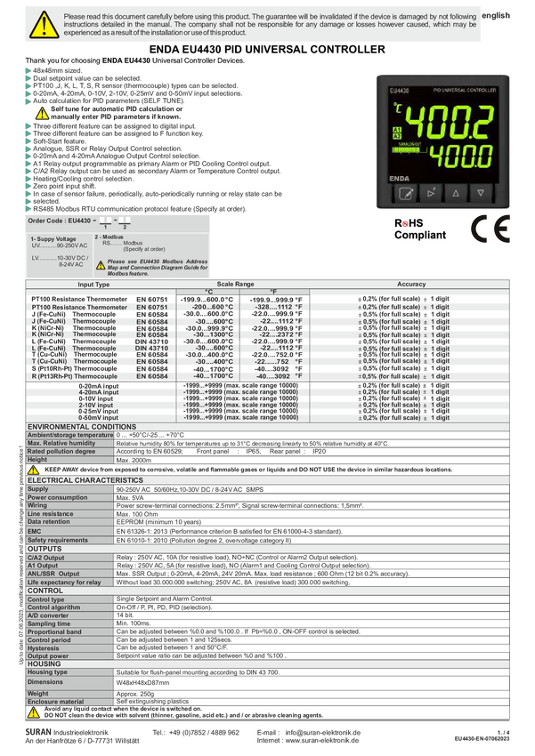Click the 'Hysteresis' row label
This screenshot has height=756, width=535.
[x=43, y=648]
